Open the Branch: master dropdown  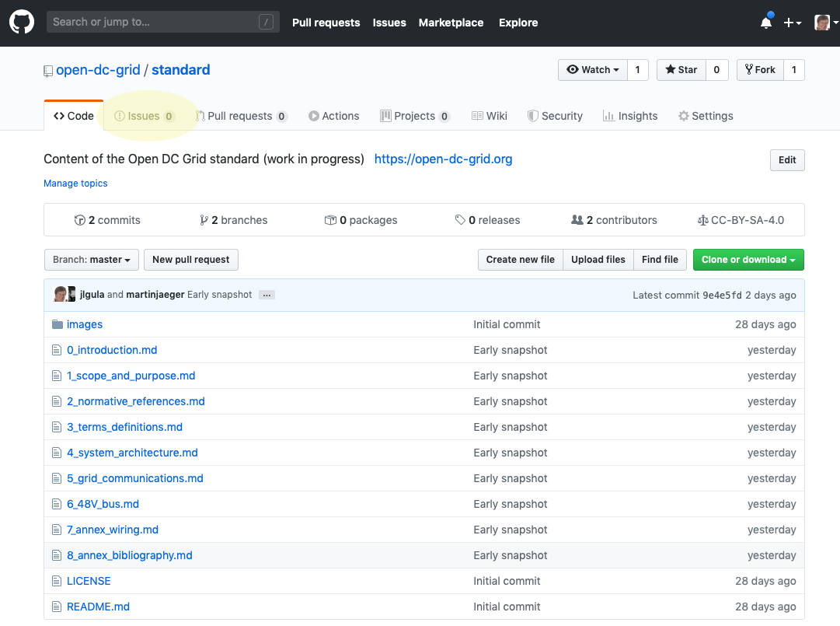click(92, 260)
